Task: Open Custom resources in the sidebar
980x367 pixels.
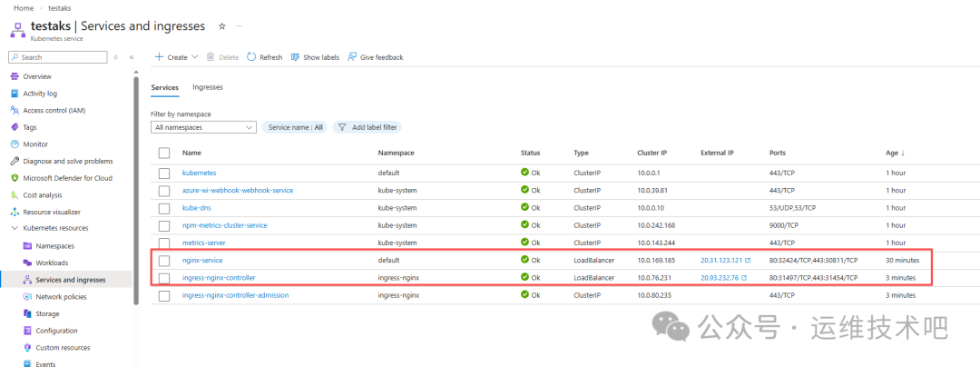Action: [63, 348]
